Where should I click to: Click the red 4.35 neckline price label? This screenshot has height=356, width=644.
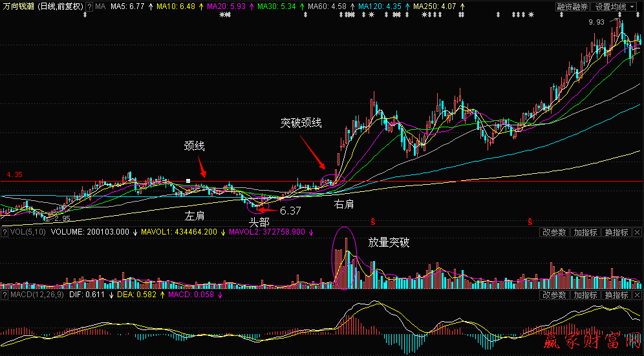pyautogui.click(x=14, y=174)
